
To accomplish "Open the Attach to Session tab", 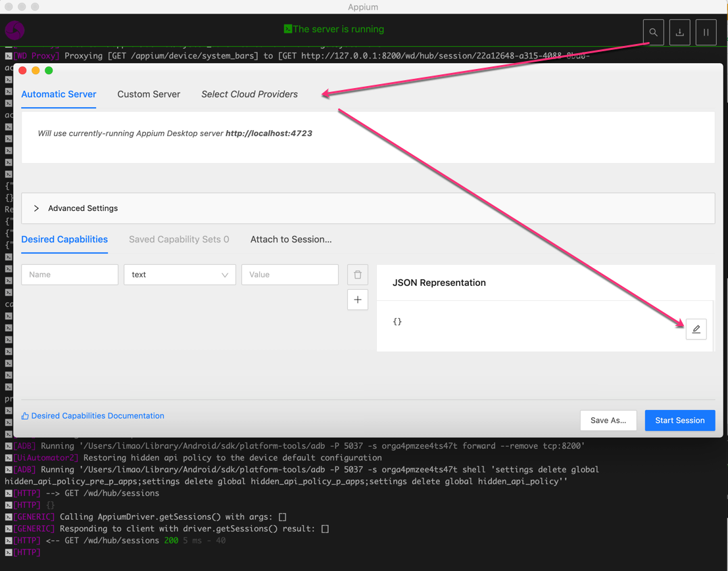I will tap(291, 239).
